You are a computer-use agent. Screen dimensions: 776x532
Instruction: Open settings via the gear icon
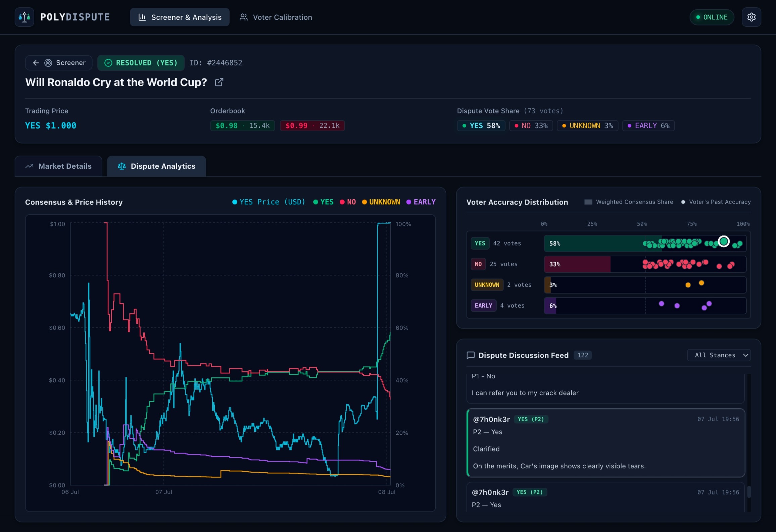click(x=751, y=17)
